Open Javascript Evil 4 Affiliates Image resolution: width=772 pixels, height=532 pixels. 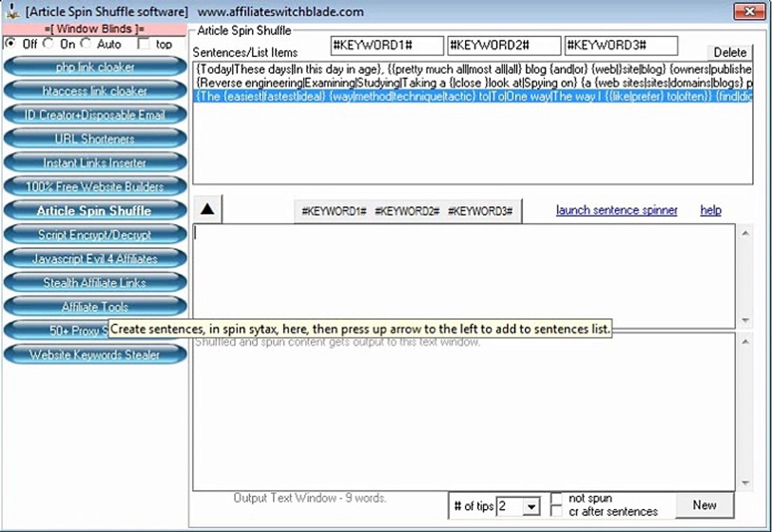[95, 259]
